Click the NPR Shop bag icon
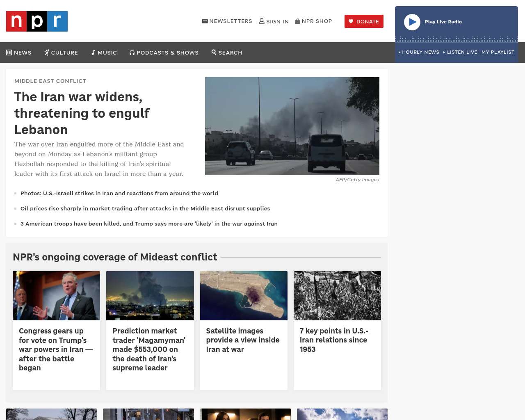Image resolution: width=525 pixels, height=420 pixels. [x=298, y=21]
